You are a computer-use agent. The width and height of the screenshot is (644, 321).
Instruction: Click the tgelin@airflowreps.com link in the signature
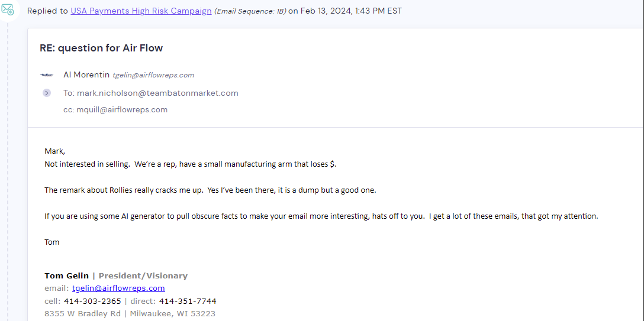pyautogui.click(x=118, y=288)
